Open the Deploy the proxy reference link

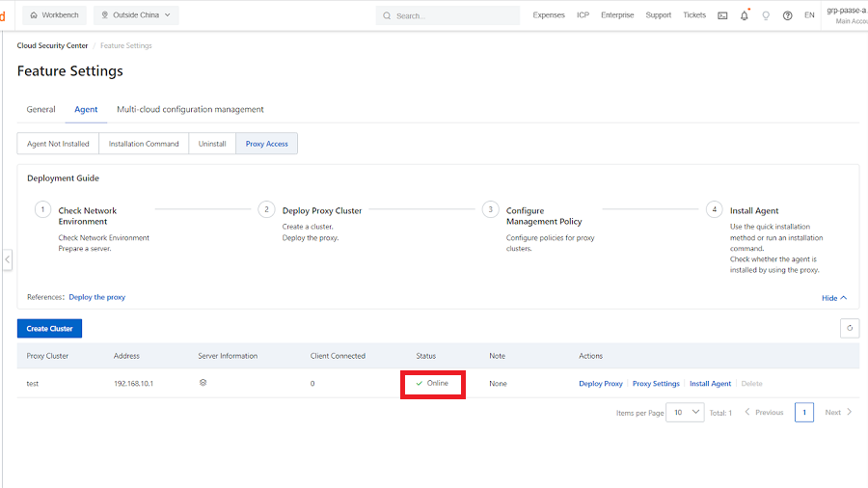[96, 297]
